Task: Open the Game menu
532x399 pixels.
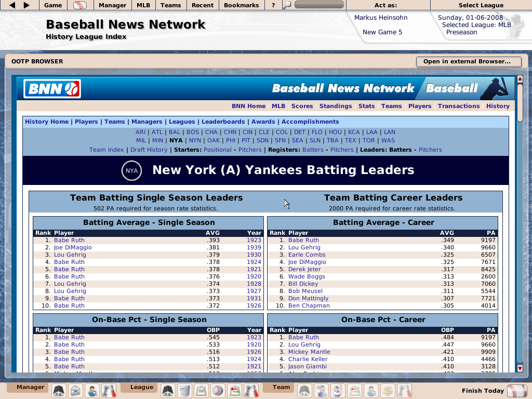Action: [x=54, y=5]
